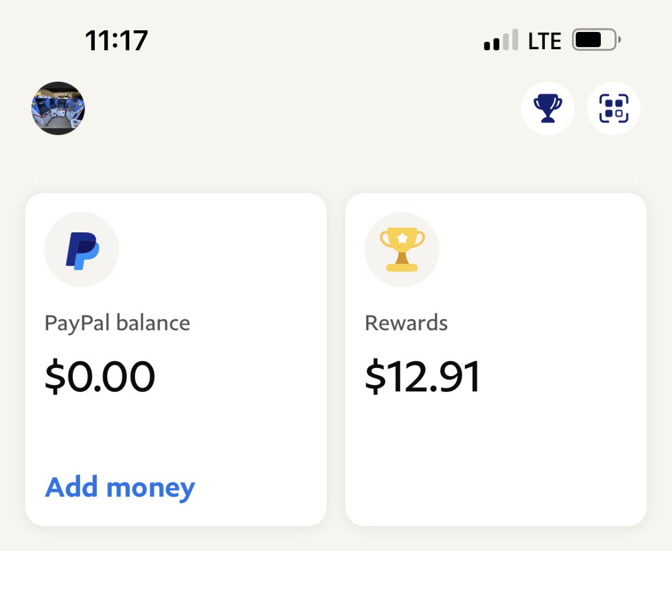Screen dimensions: 672x616
Task: Click blank area above Add money
Action: [x=176, y=434]
